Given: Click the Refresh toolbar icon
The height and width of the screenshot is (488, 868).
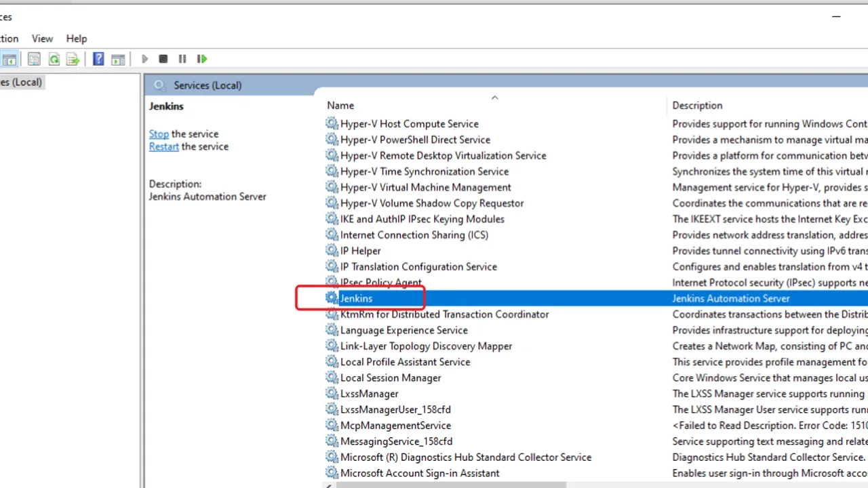Looking at the screenshot, I should click(x=54, y=59).
